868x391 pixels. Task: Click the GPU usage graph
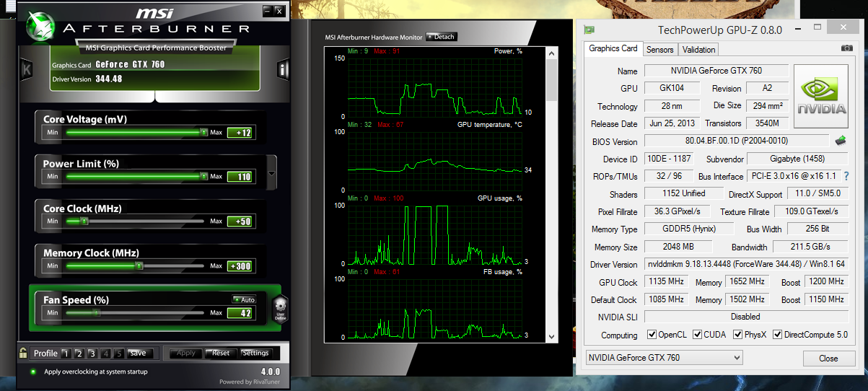[x=434, y=235]
